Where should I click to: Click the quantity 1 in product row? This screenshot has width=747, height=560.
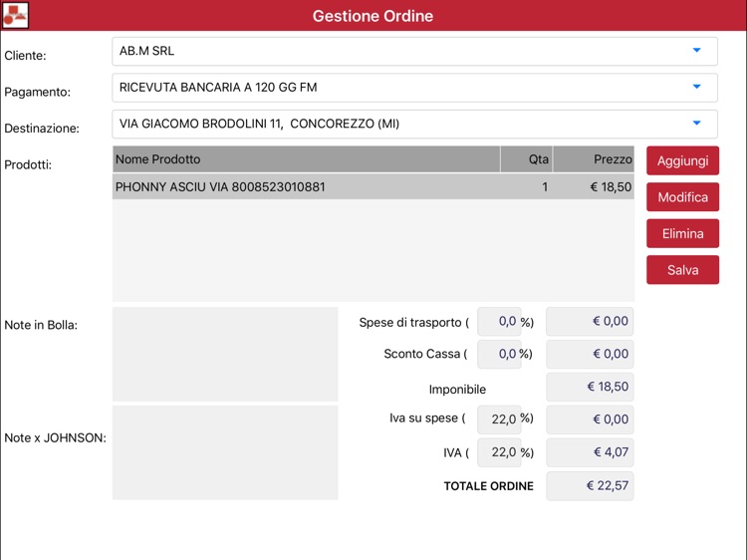point(545,186)
